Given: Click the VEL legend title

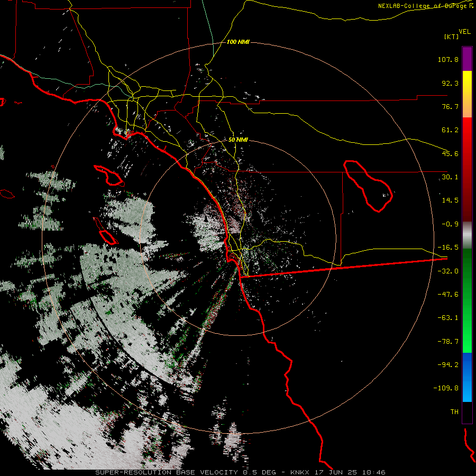Looking at the screenshot, I should pos(464,32).
